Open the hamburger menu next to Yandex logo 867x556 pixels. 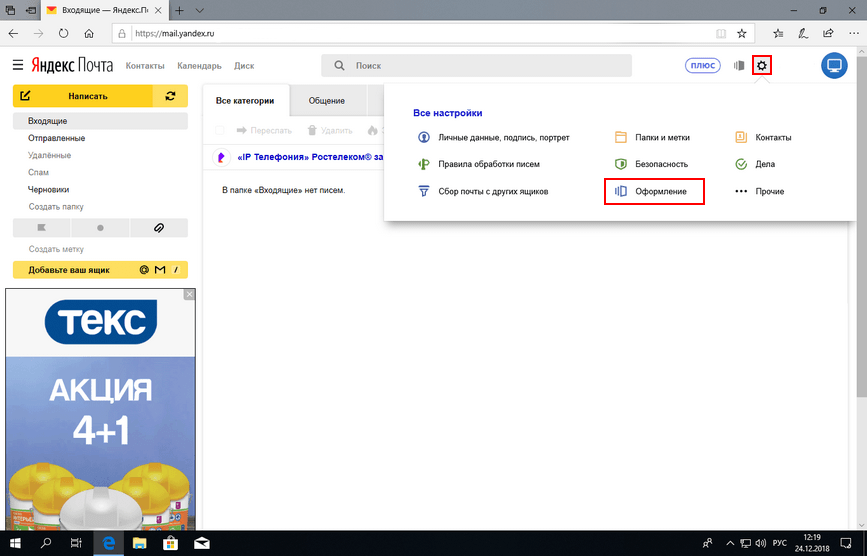click(x=18, y=65)
